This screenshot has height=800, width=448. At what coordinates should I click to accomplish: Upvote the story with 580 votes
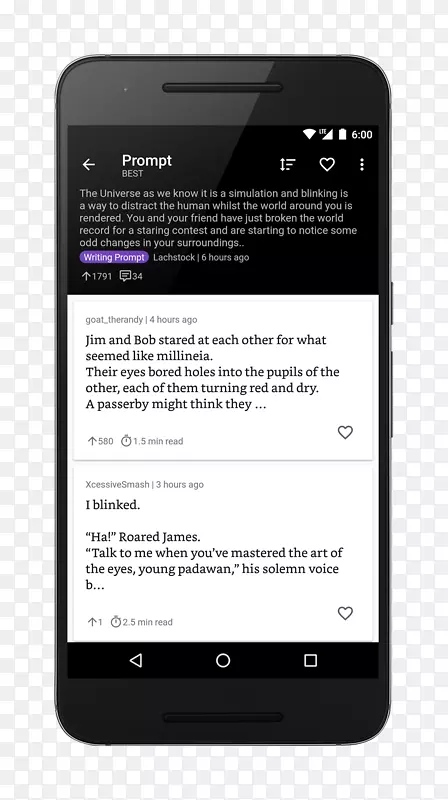point(92,441)
